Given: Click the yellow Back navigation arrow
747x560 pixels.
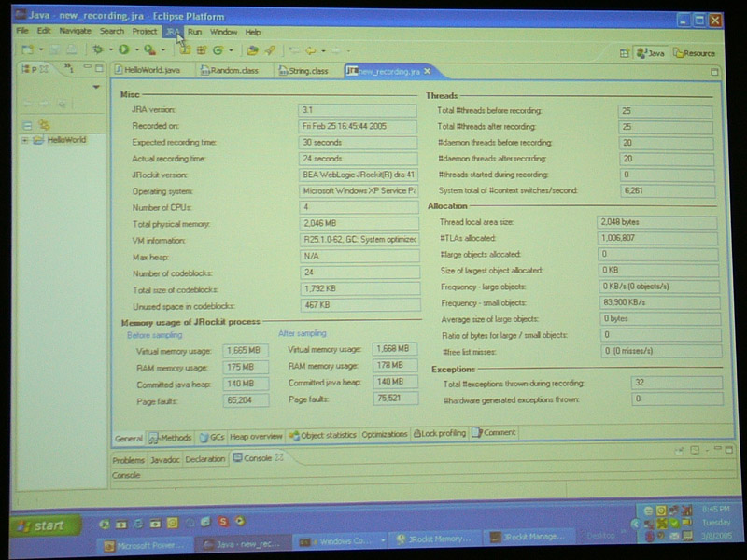Looking at the screenshot, I should [311, 50].
